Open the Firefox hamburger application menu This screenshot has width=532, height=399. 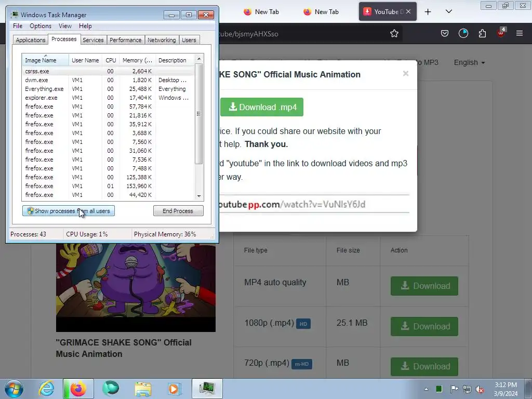point(520,33)
